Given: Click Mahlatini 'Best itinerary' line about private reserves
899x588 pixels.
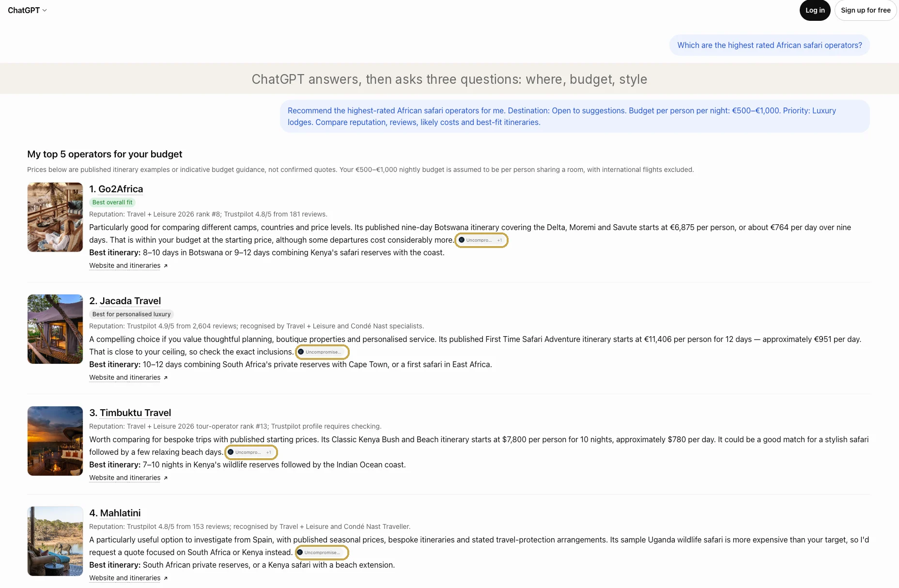Looking at the screenshot, I should coord(242,565).
